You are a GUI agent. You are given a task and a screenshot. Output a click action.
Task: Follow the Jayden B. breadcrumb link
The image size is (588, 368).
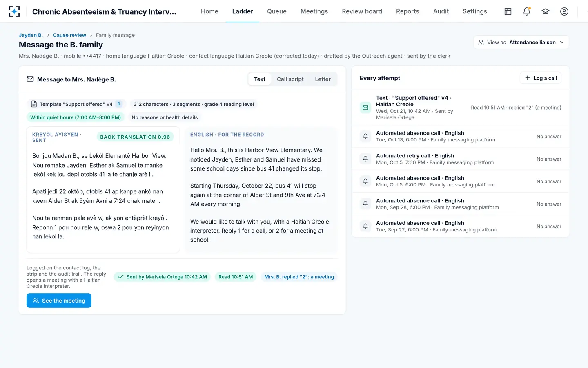point(31,35)
